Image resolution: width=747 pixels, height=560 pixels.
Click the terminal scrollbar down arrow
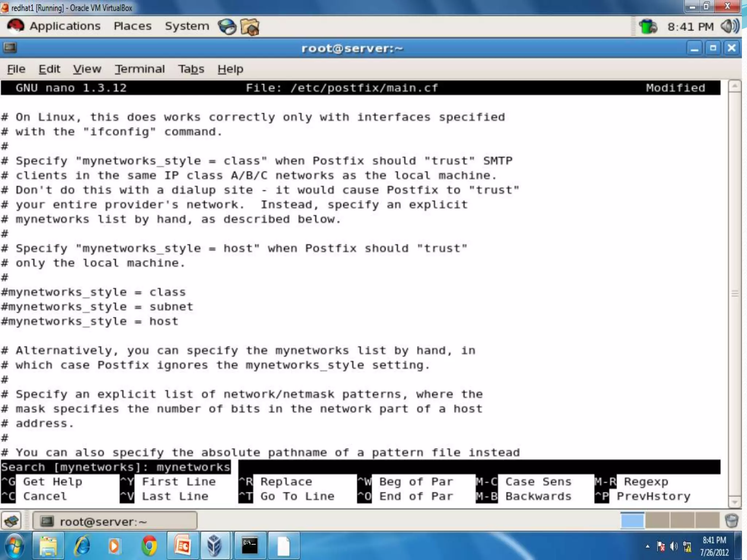click(734, 502)
